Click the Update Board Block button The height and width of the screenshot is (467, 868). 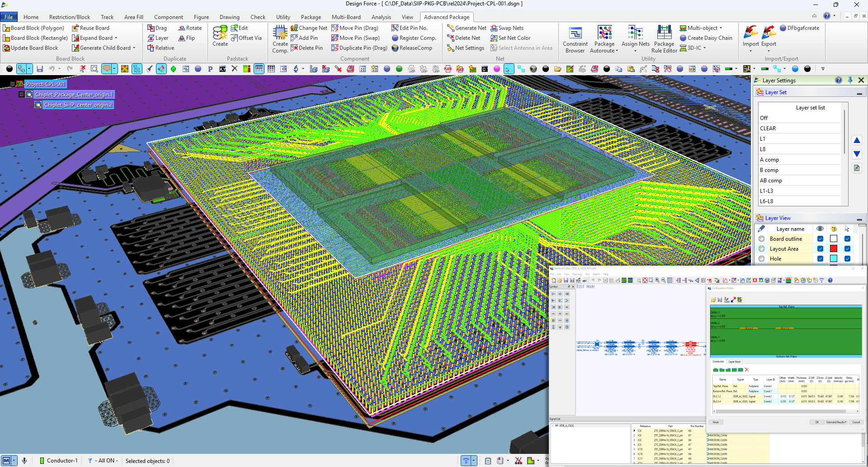click(x=30, y=48)
